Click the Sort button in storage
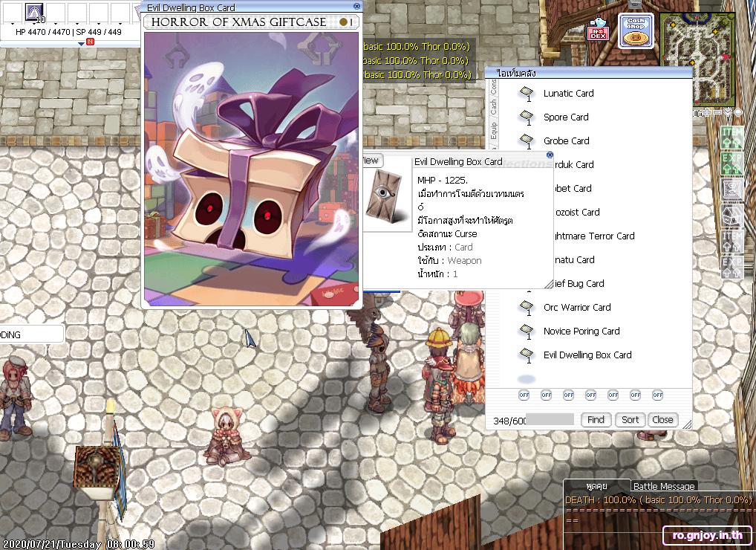Screen dimensions: 756x550 pyautogui.click(x=630, y=420)
